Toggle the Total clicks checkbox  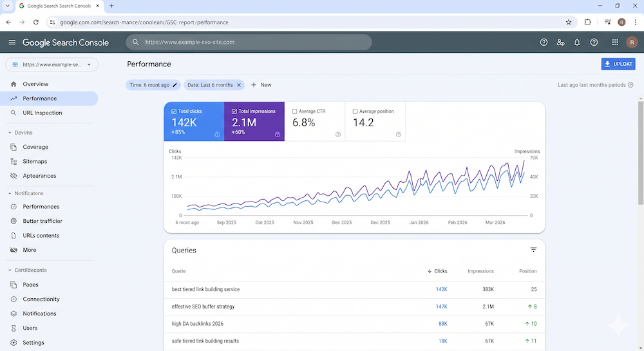coord(174,111)
